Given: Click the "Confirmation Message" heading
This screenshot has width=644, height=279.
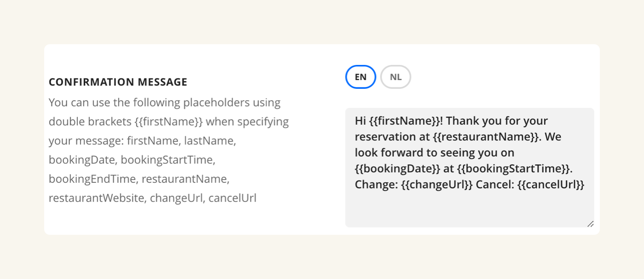Looking at the screenshot, I should pyautogui.click(x=118, y=82).
